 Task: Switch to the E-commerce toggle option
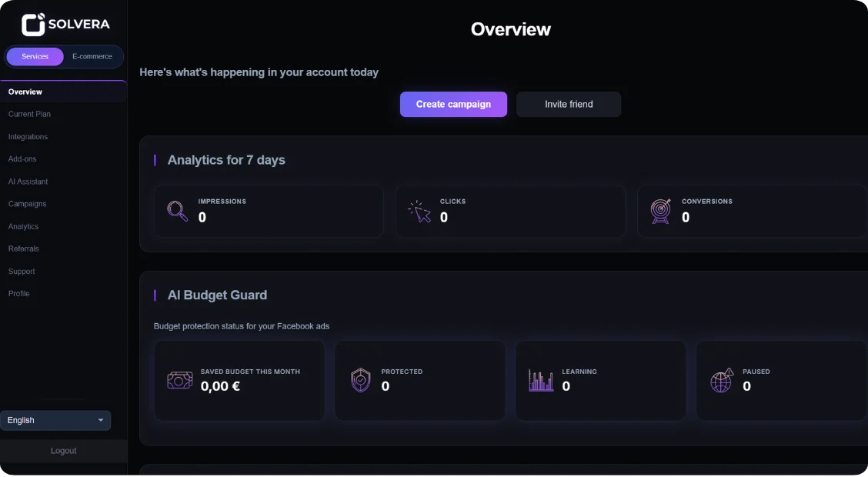point(92,57)
